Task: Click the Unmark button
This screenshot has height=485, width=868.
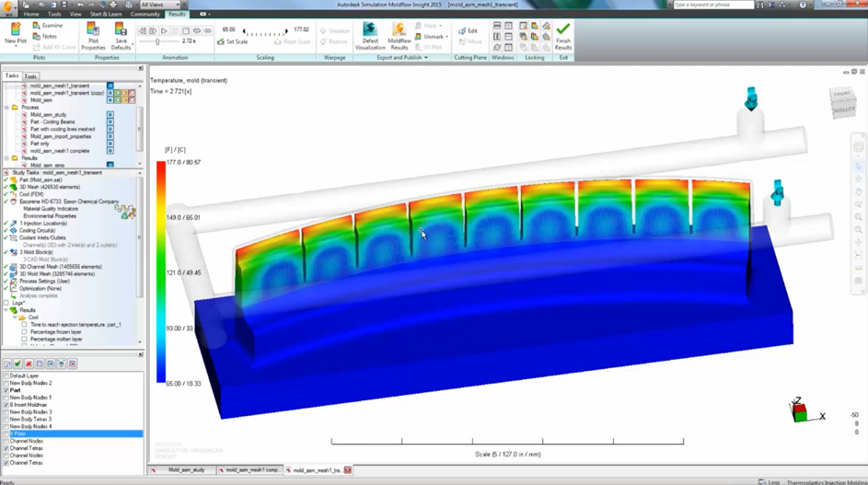Action: click(430, 37)
